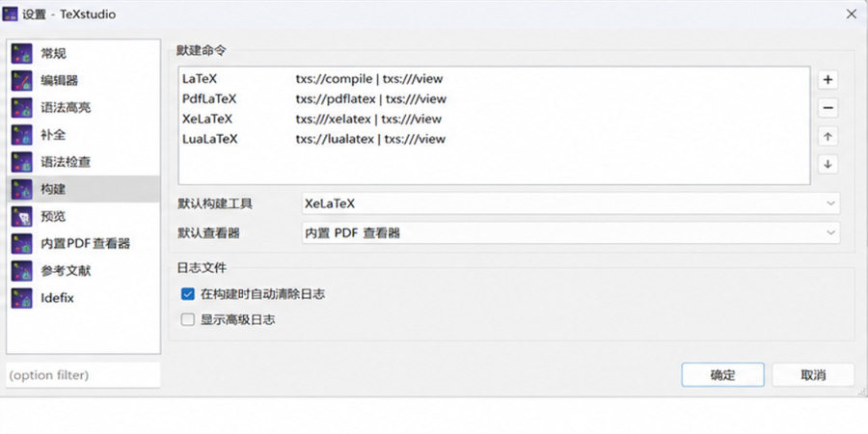The width and height of the screenshot is (868, 434).
Task: Select the XeLaTeX command row name
Action: [207, 119]
